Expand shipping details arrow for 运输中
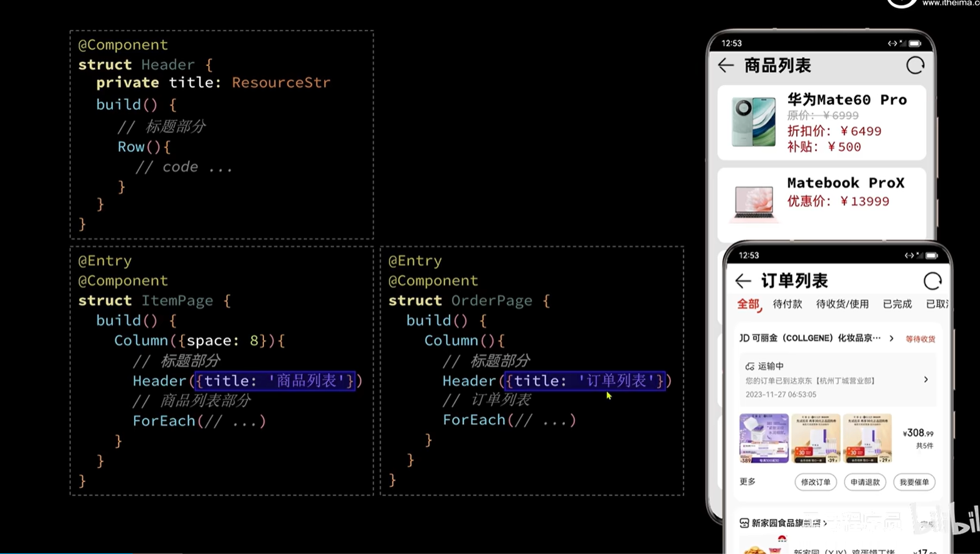This screenshot has height=554, width=980. [926, 380]
